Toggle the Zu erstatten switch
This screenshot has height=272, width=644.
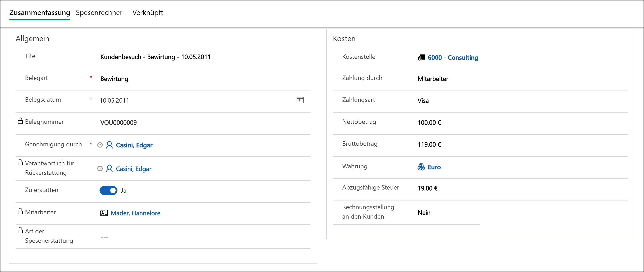[x=108, y=190]
